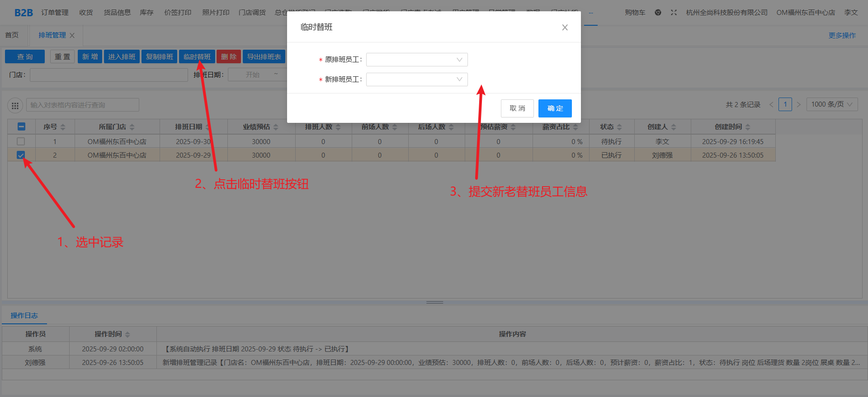Click the fullscreen toggle icon in header

674,13
